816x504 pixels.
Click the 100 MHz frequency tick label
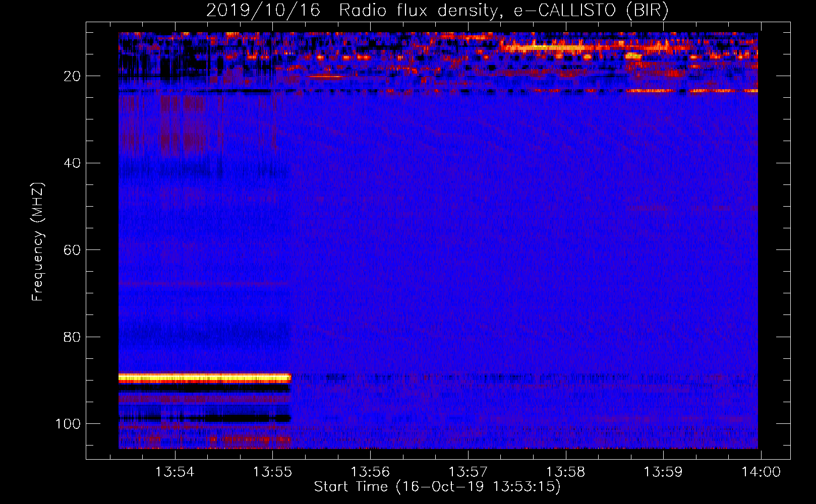(68, 424)
